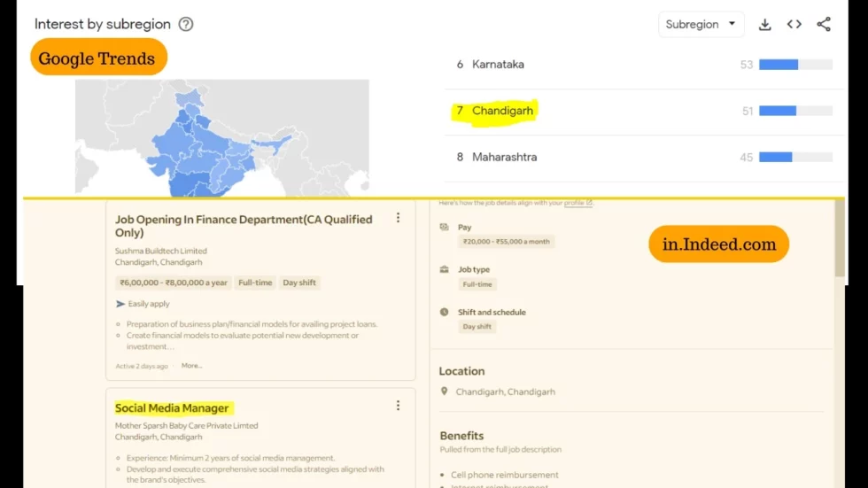This screenshot has height=488, width=868.
Task: Select Karnataka in the subregion list
Action: pos(498,64)
